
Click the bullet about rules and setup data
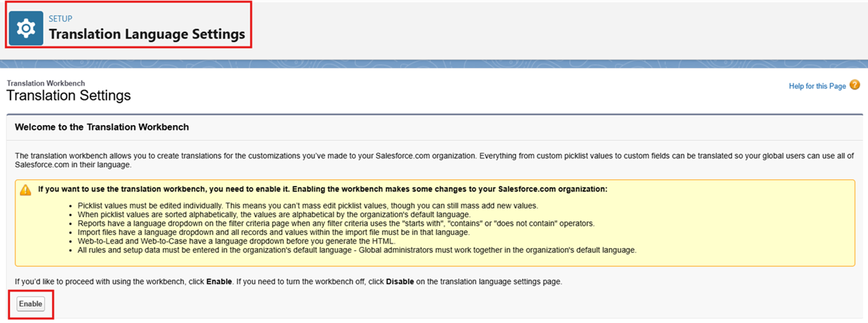357,250
